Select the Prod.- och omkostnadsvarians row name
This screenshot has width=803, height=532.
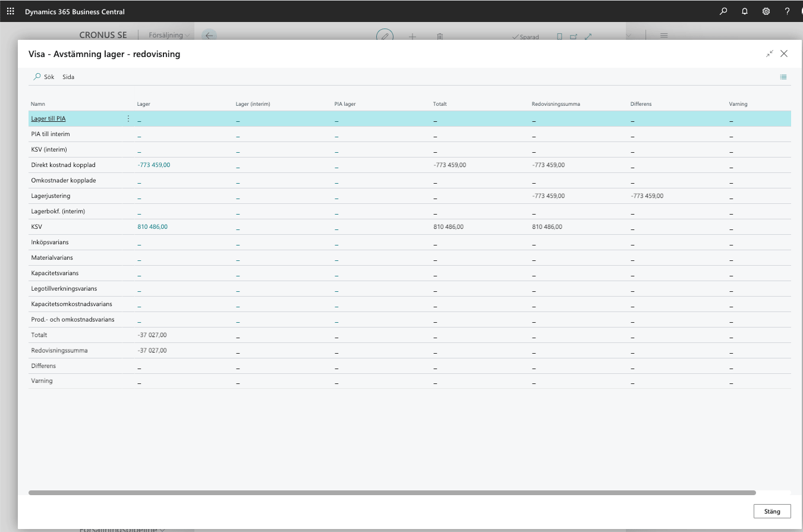tap(73, 319)
